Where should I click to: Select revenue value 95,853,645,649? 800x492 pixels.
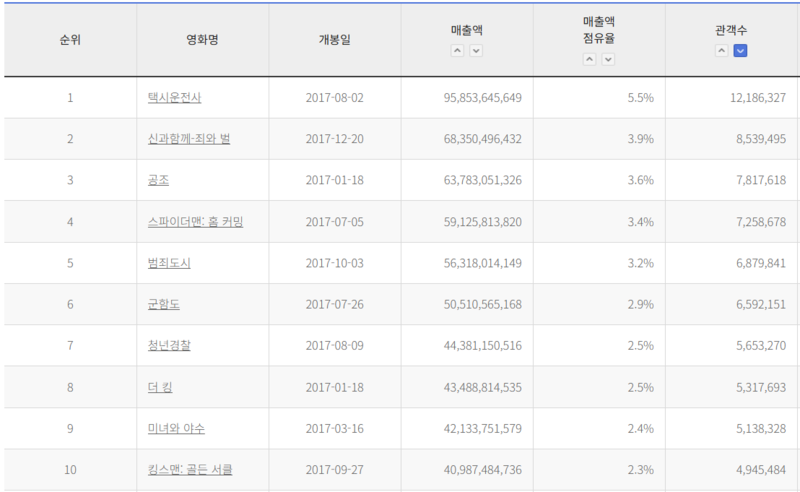483,97
